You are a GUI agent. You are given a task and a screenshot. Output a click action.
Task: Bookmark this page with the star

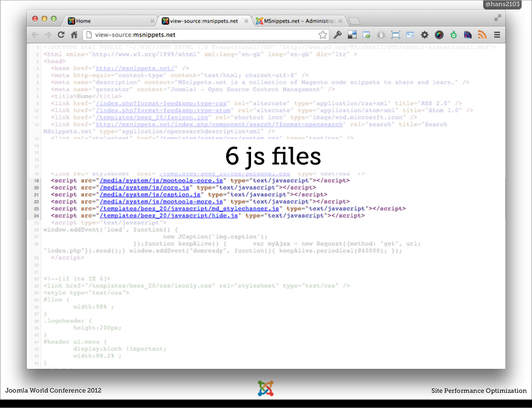323,35
